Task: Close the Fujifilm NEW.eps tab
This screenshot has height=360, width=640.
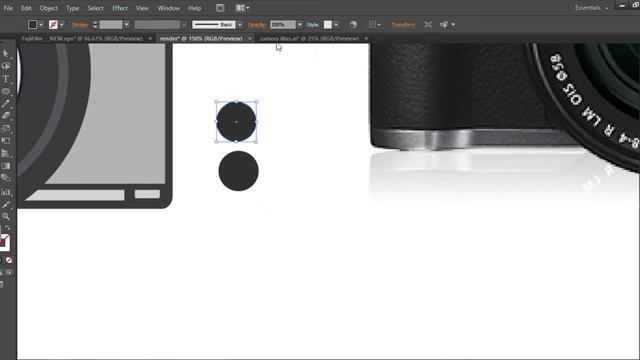Action: (x=150, y=38)
